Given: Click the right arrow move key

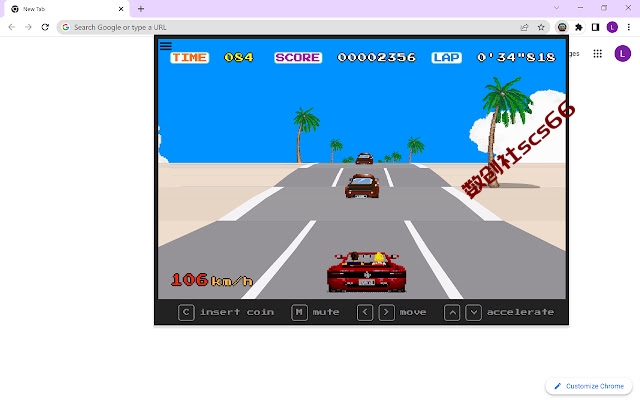Looking at the screenshot, I should 387,313.
